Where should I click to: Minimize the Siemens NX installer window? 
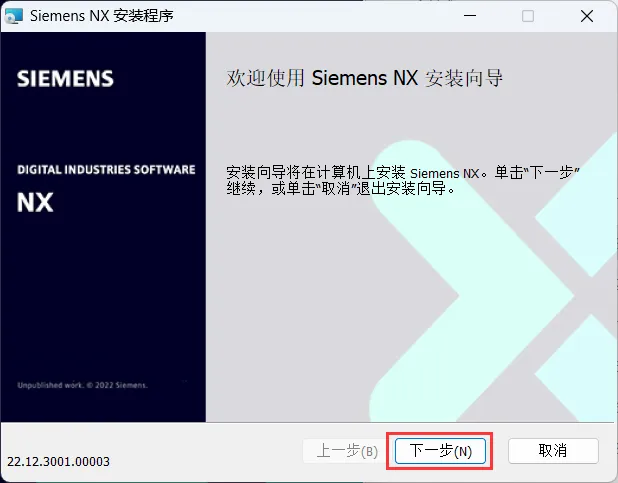(x=470, y=16)
